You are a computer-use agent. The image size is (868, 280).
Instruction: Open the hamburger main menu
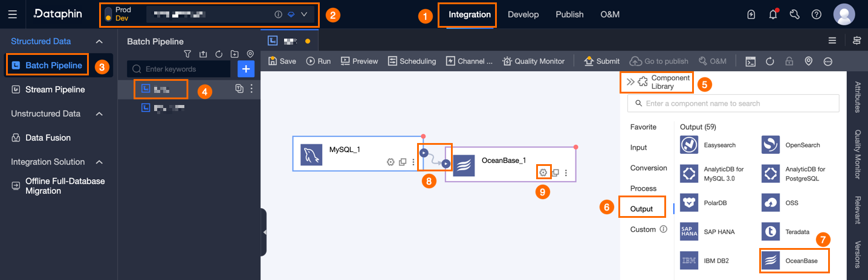coord(13,14)
